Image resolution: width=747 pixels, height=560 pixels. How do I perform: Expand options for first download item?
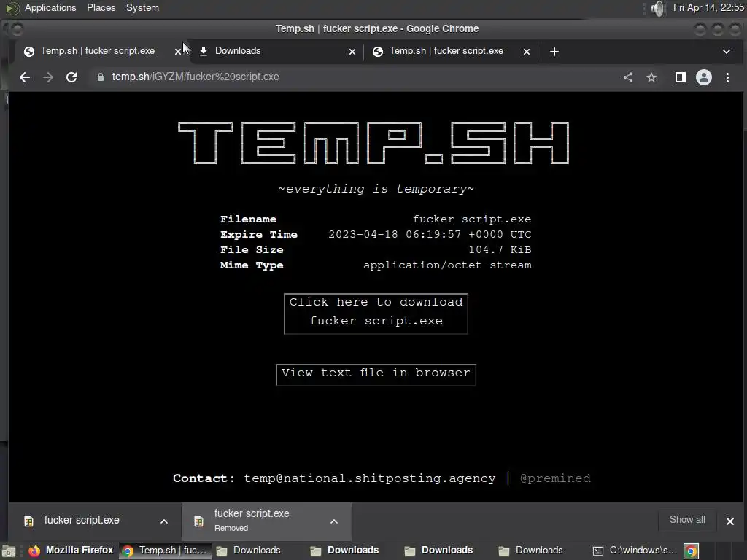pos(164,521)
